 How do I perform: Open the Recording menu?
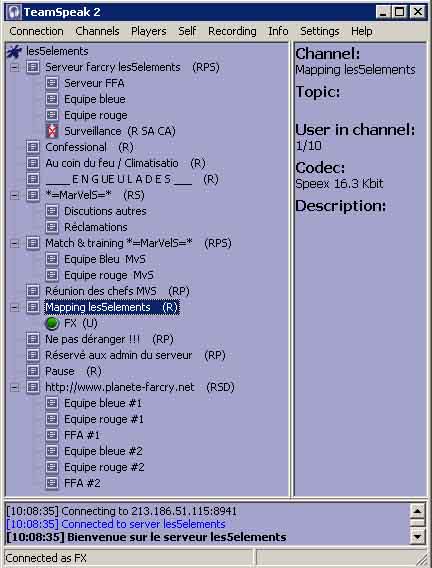click(232, 31)
